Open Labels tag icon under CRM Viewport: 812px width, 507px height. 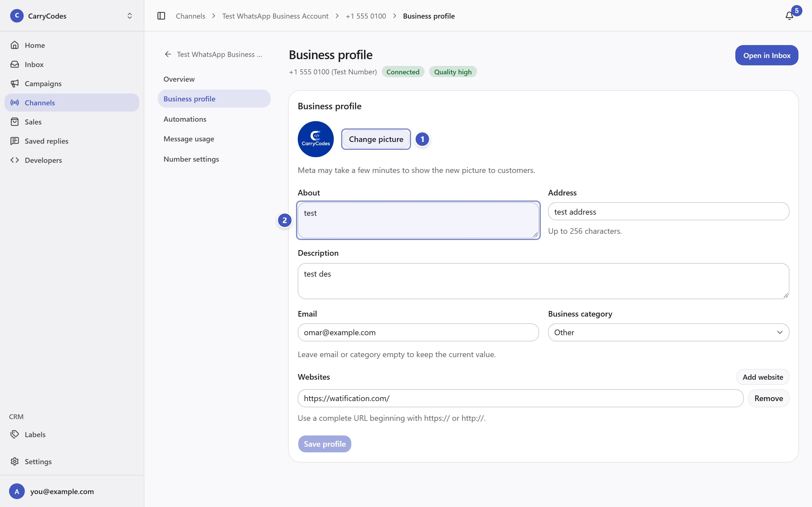(15, 434)
